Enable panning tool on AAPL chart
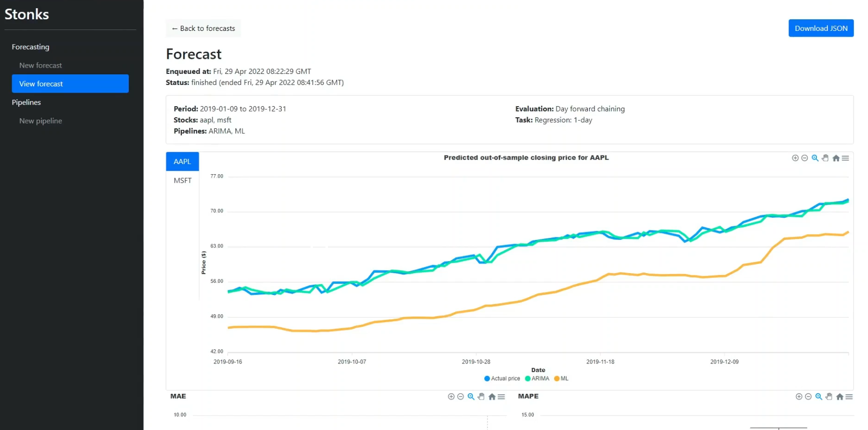Screen dimensions: 868x430 point(825,158)
